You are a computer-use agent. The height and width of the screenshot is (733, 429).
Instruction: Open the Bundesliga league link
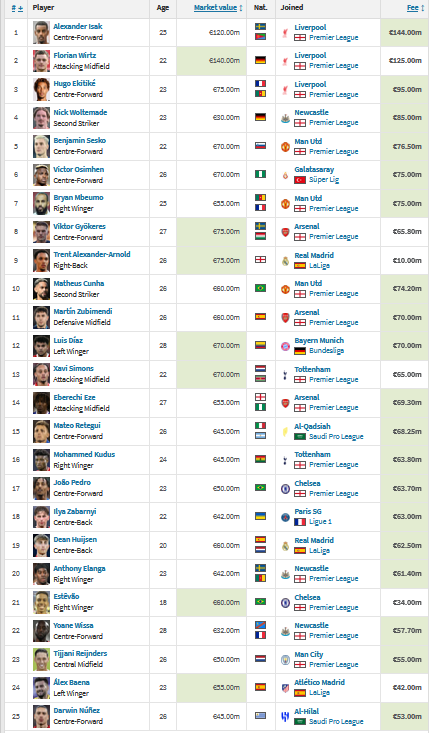(x=326, y=351)
